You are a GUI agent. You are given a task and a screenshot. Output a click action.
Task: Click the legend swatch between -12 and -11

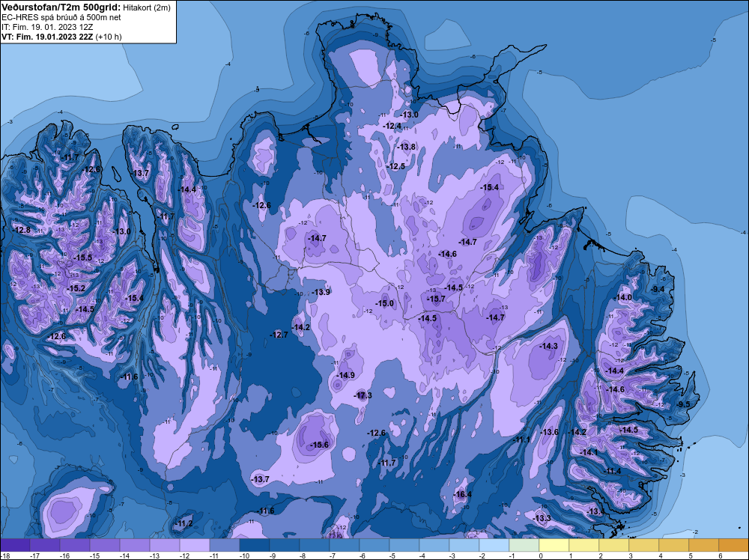(195, 545)
